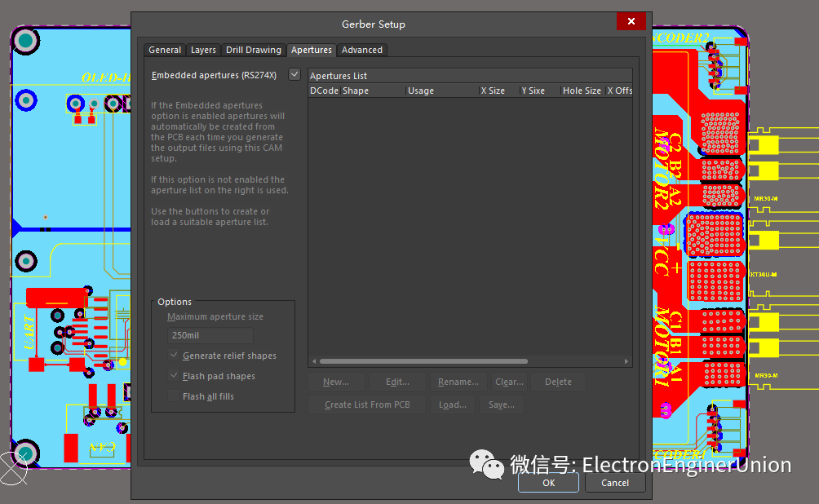Enable Generate relief shapes option
The width and height of the screenshot is (819, 504).
pyautogui.click(x=174, y=356)
